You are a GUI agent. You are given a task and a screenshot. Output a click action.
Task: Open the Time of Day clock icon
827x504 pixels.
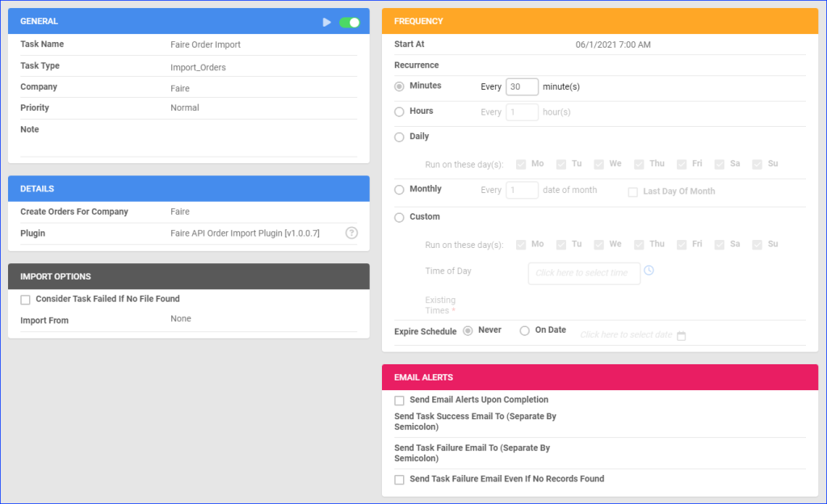649,271
